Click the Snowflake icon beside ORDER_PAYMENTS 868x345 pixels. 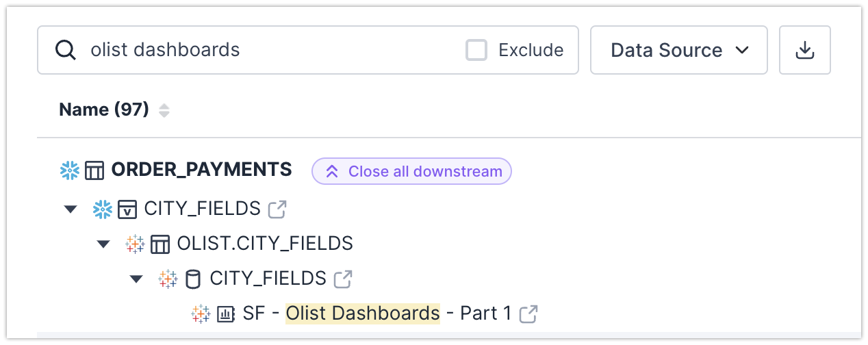click(69, 170)
